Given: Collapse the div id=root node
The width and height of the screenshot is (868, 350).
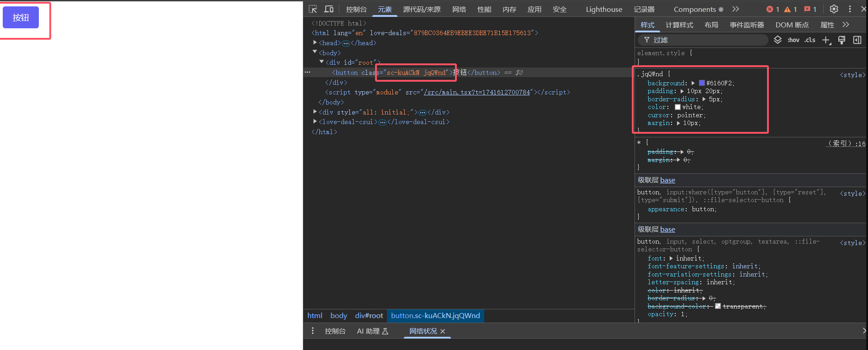Looking at the screenshot, I should click(322, 62).
